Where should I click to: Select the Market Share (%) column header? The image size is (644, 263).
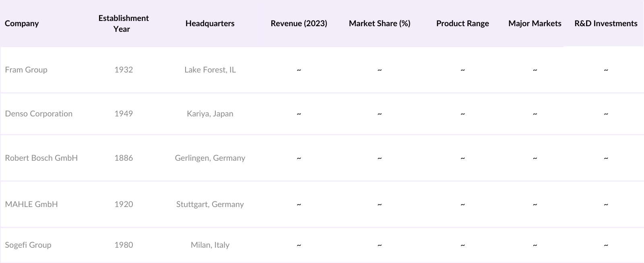point(380,23)
